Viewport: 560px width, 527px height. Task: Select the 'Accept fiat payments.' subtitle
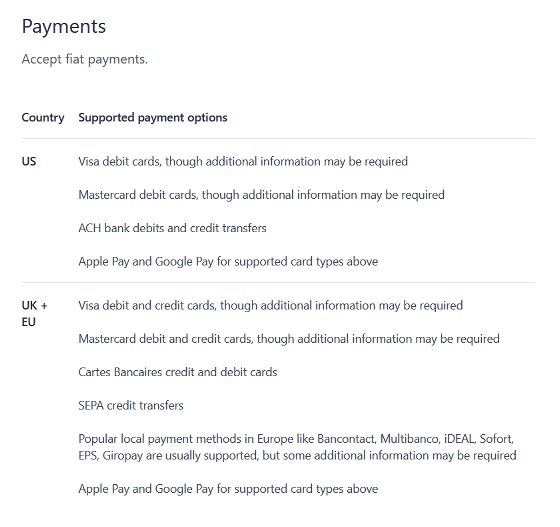[x=85, y=59]
